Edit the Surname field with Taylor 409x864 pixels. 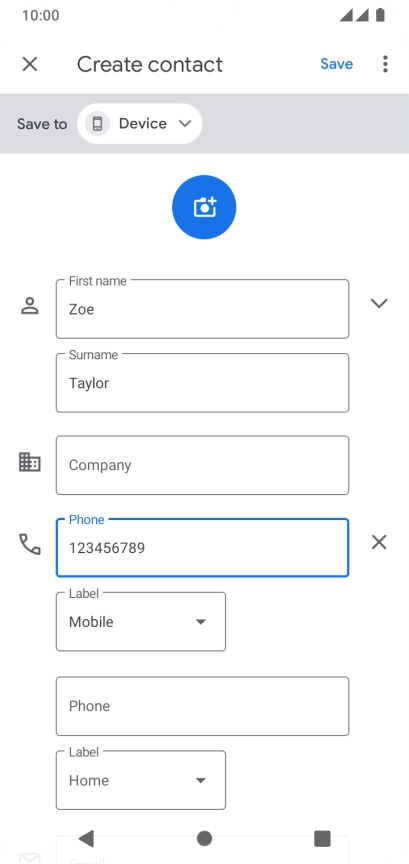(x=202, y=383)
